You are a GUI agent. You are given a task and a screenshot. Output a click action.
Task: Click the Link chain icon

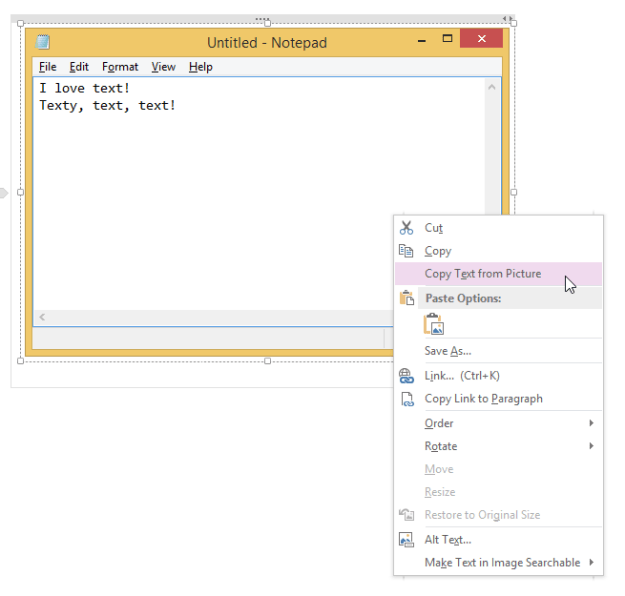tap(406, 376)
